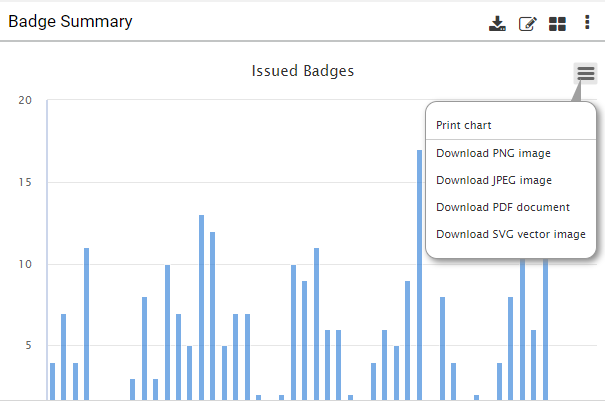The width and height of the screenshot is (605, 401).
Task: Click the bar with value 13
Action: (x=201, y=307)
